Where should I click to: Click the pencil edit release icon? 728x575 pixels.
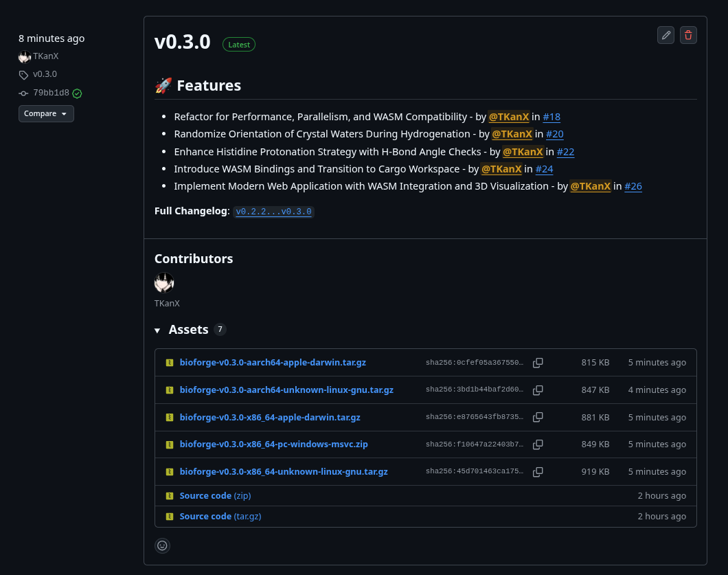tap(666, 35)
